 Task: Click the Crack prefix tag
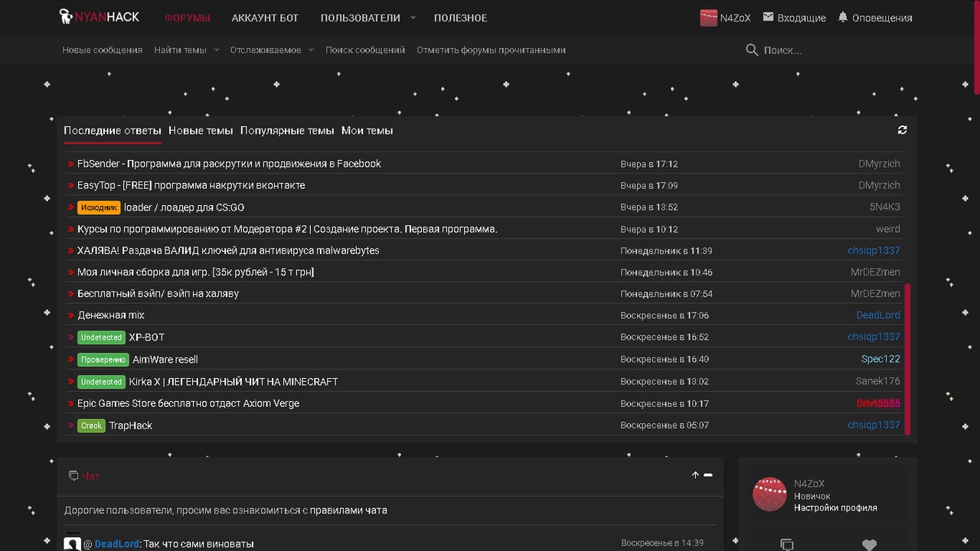tap(91, 425)
